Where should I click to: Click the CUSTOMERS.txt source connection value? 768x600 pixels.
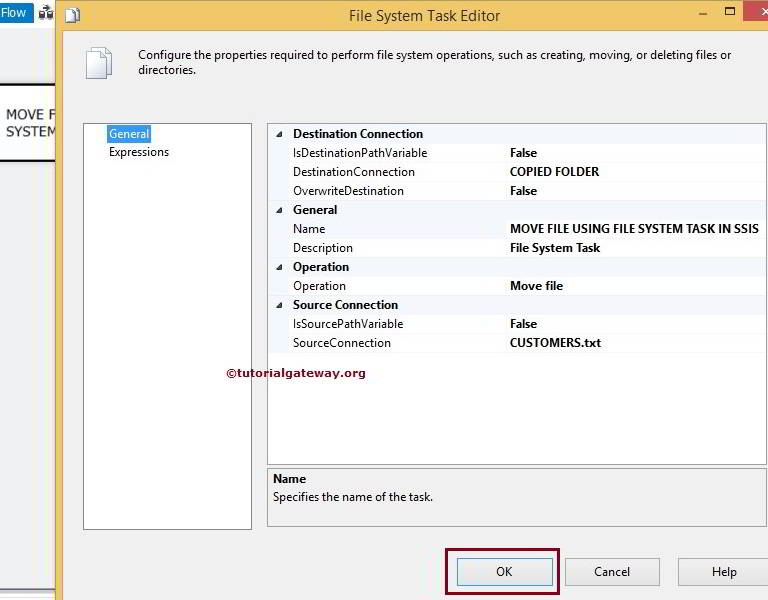555,343
